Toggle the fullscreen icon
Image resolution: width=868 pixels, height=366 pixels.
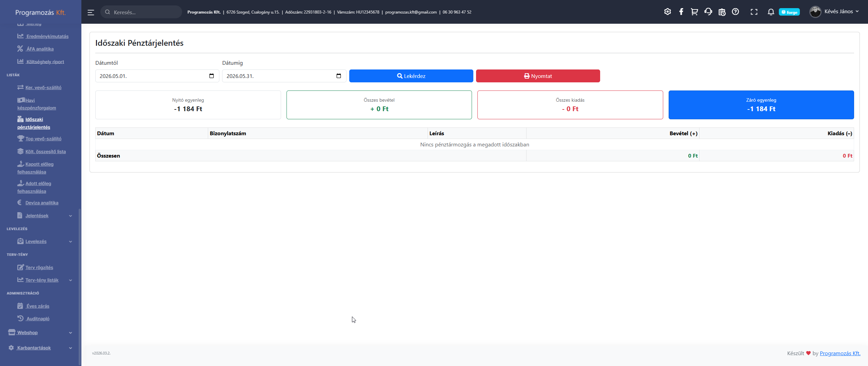click(754, 12)
